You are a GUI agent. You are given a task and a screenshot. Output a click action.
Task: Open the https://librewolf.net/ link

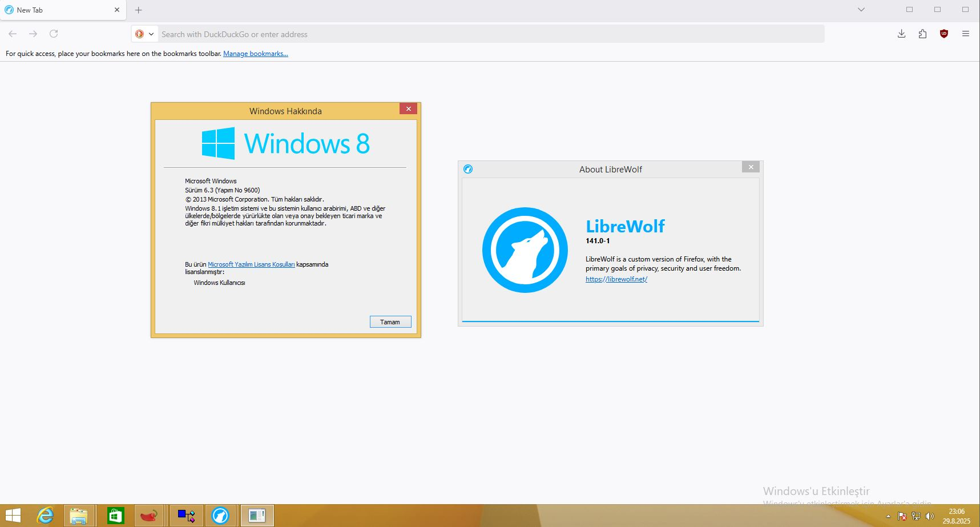(616, 279)
